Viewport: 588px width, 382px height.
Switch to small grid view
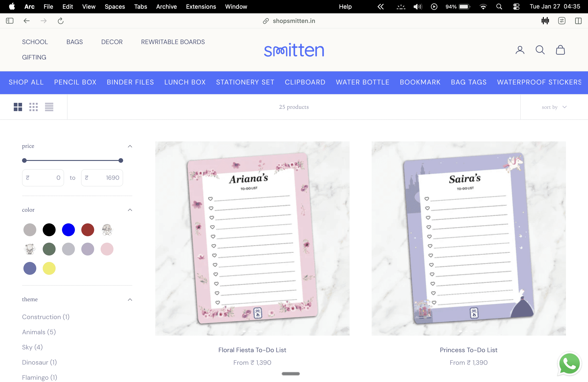tap(33, 107)
